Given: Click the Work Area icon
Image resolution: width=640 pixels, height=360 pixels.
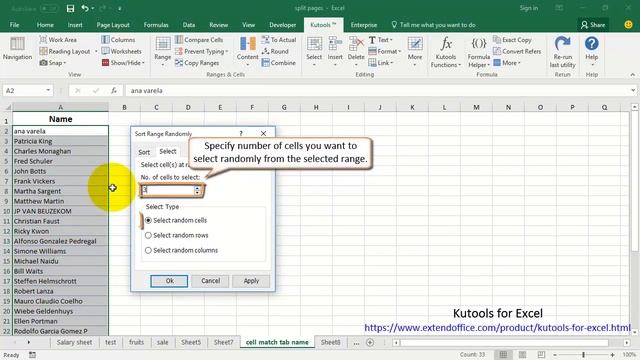Looking at the screenshot, I should [43, 40].
